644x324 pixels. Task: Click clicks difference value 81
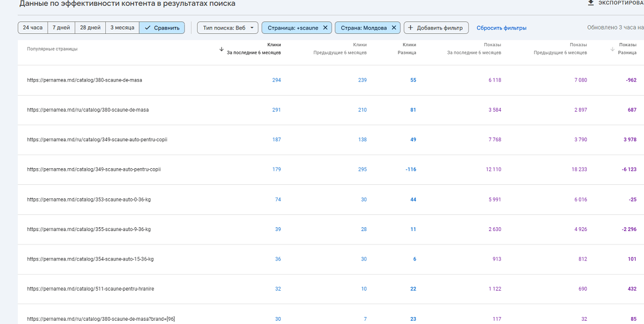point(413,110)
